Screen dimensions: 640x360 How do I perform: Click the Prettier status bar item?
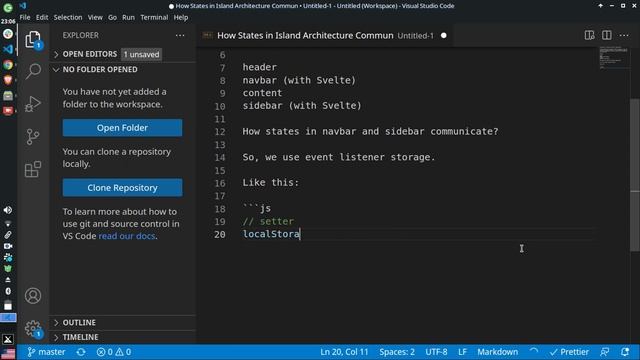pyautogui.click(x=569, y=352)
